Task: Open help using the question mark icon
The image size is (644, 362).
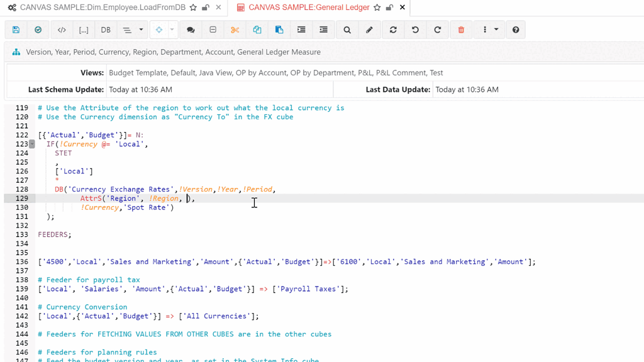Action: [x=516, y=30]
